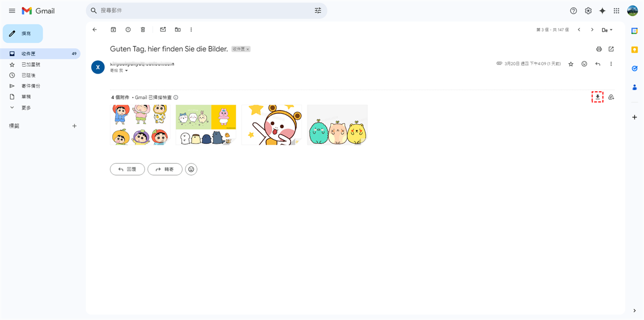This screenshot has height=320, width=644.
Task: Open the input tools De dropdown
Action: click(x=607, y=30)
